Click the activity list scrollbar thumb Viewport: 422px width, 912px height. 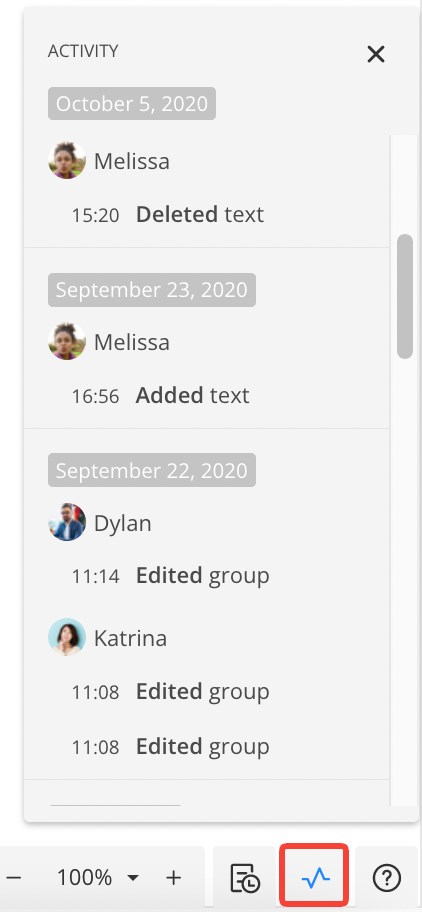405,296
